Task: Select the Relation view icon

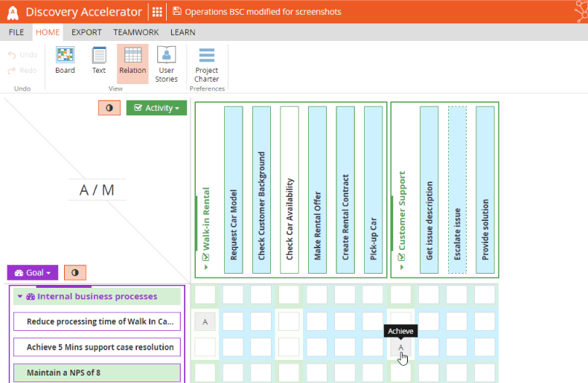Action: (132, 60)
